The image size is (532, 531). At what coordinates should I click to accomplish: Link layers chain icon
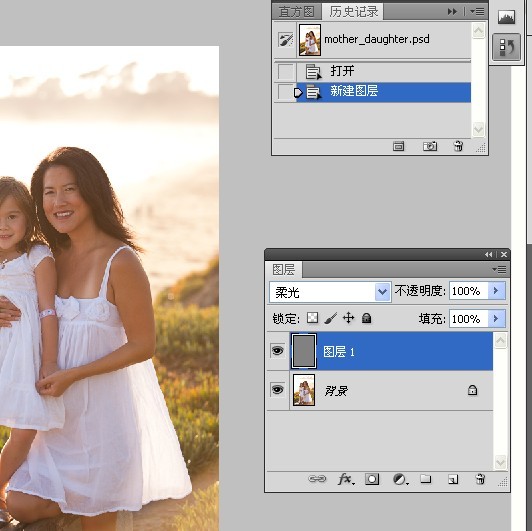[x=317, y=479]
